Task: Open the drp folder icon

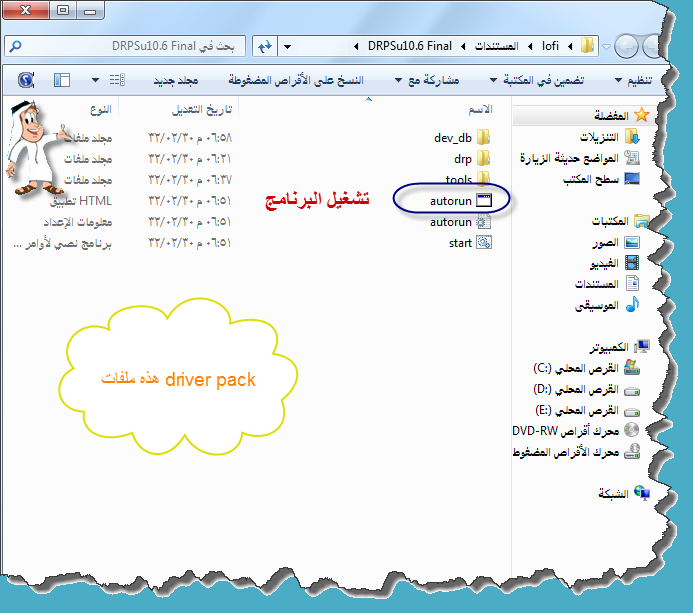Action: 484,158
